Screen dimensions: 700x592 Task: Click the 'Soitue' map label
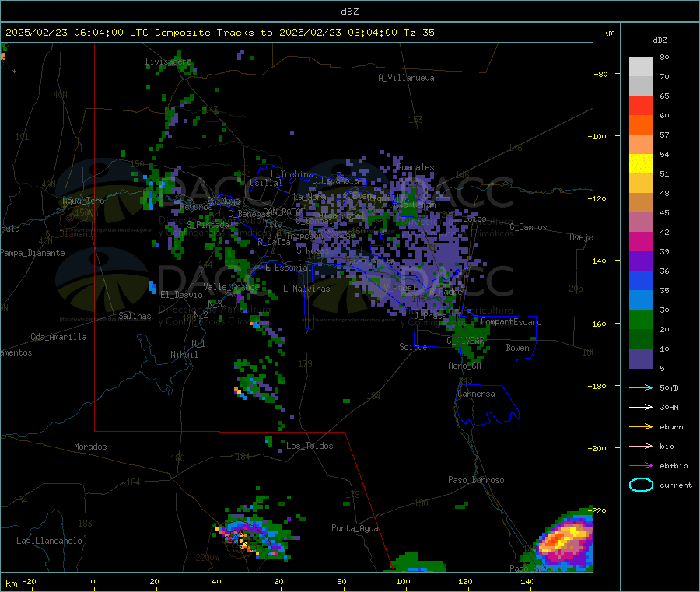coord(413,347)
